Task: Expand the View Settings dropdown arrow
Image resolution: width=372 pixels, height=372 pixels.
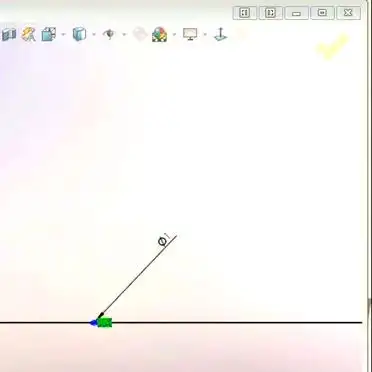Action: pyautogui.click(x=205, y=34)
